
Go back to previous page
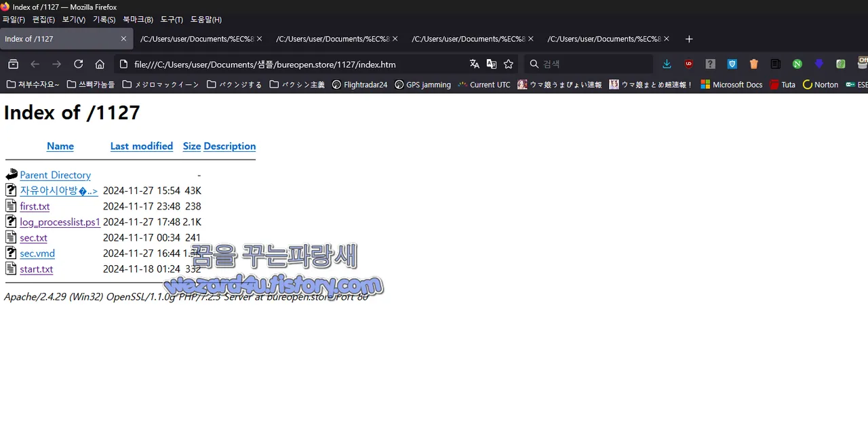coord(35,64)
